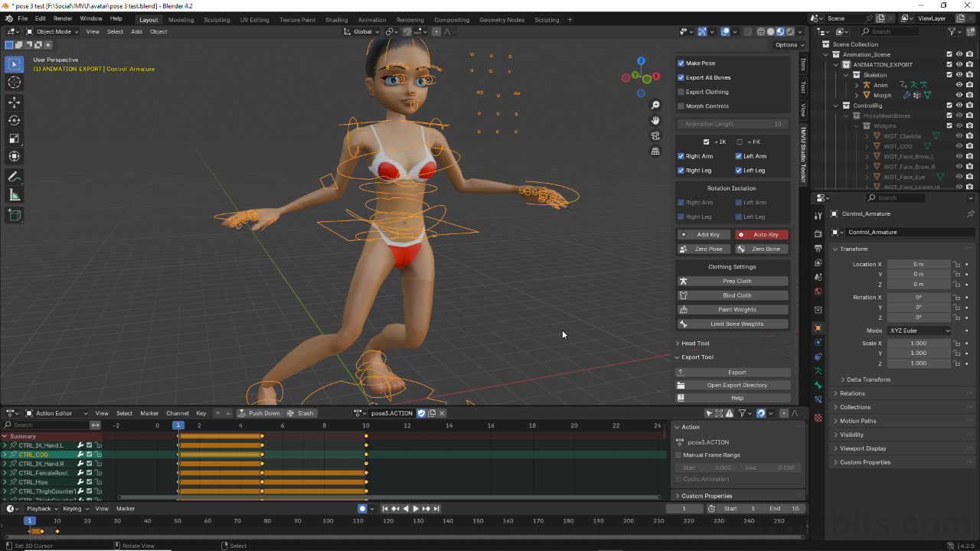Click the viewport zoom magnifier icon
980x551 pixels.
(655, 105)
